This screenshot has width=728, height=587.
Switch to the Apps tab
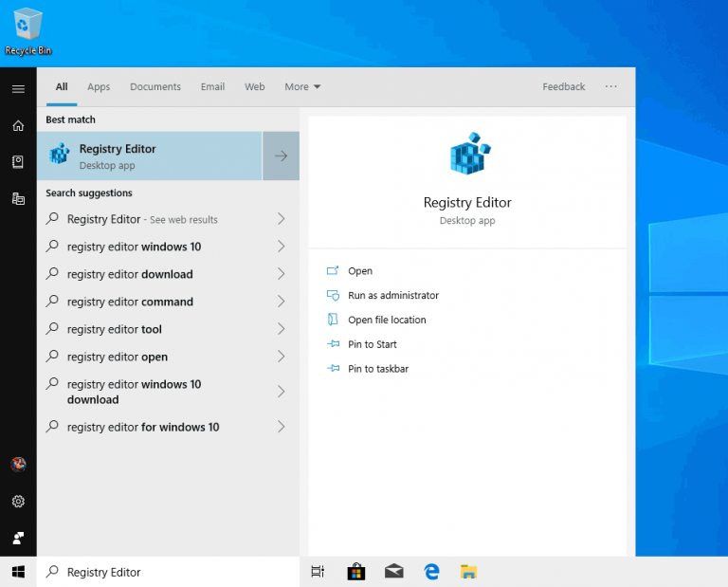pos(99,87)
